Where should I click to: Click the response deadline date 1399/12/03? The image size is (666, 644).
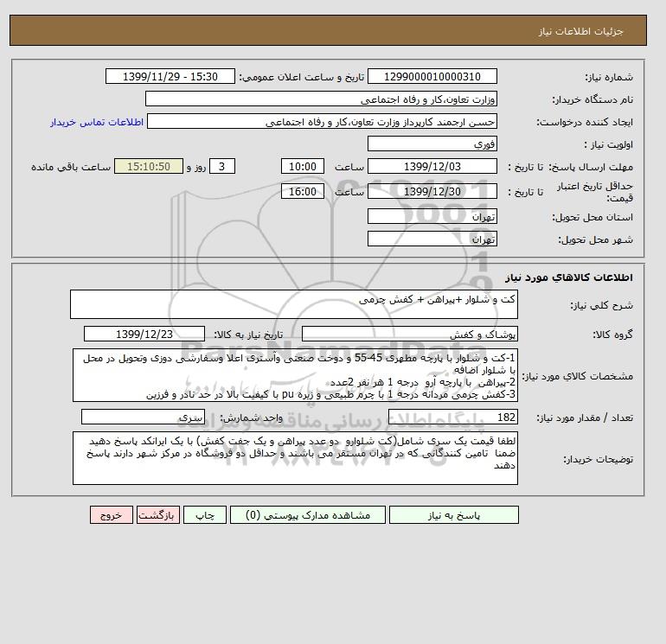tap(432, 167)
